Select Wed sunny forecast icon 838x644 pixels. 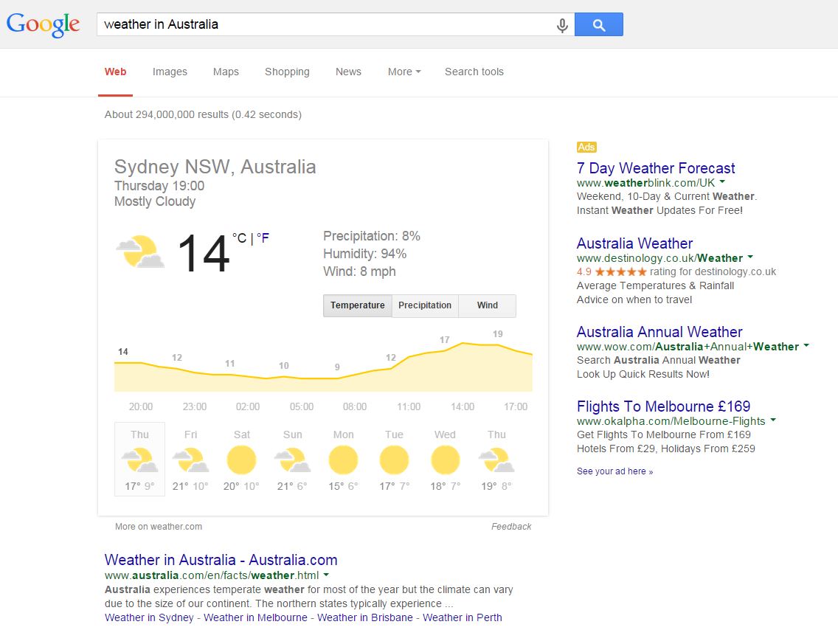446,460
